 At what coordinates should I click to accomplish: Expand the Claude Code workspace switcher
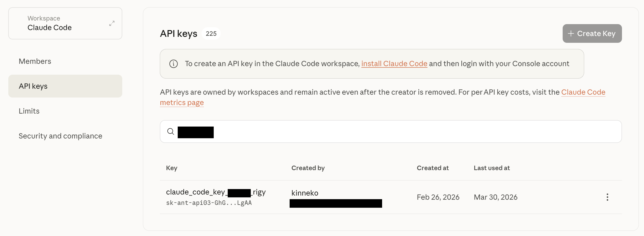coord(65,23)
